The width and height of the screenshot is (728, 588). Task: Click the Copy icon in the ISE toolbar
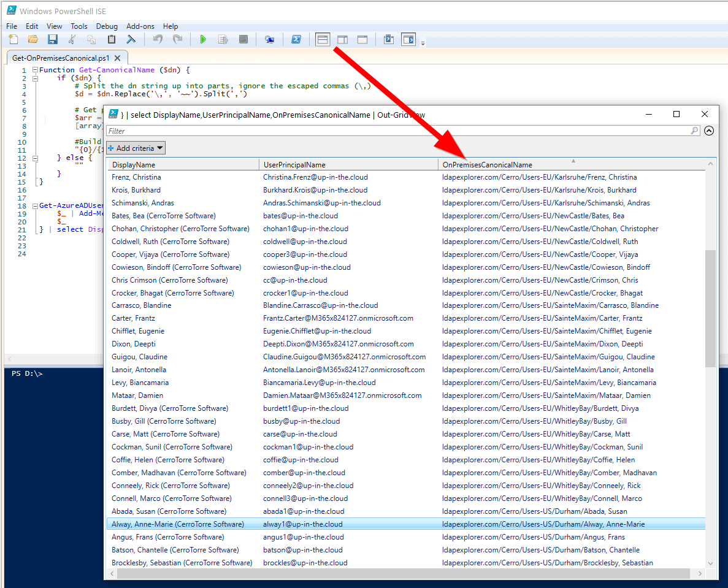tap(91, 39)
